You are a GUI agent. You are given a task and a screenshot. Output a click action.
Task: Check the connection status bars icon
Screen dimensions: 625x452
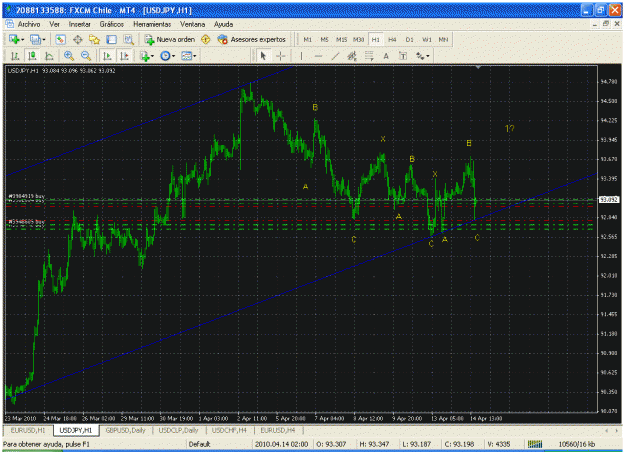pyautogui.click(x=535, y=444)
